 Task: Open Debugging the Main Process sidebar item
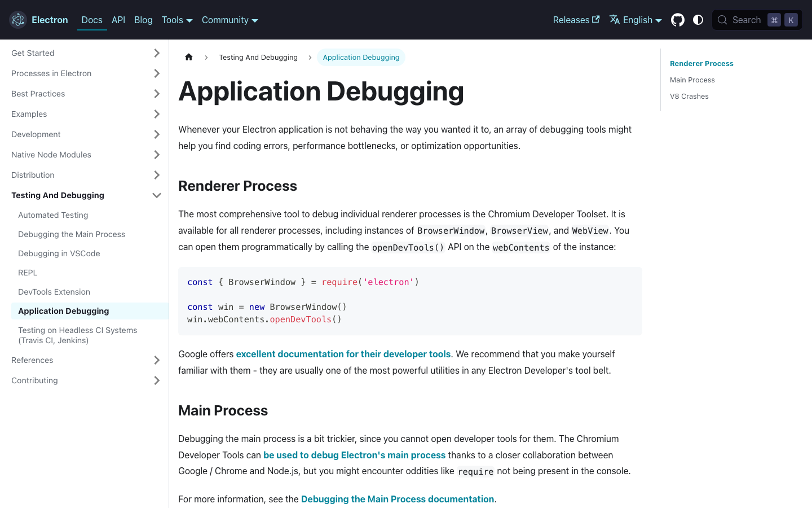coord(72,234)
